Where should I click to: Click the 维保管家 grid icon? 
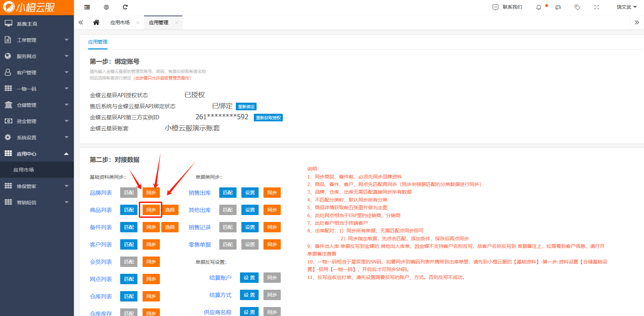click(x=8, y=186)
